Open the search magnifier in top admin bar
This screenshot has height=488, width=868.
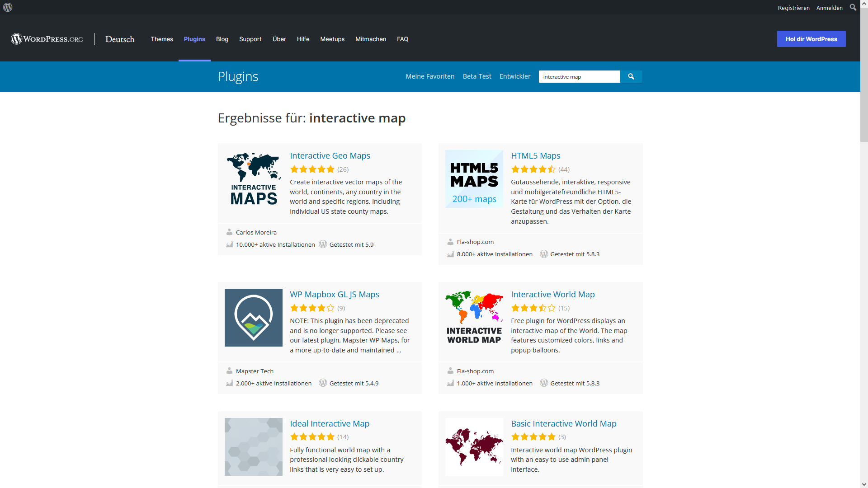(x=853, y=7)
